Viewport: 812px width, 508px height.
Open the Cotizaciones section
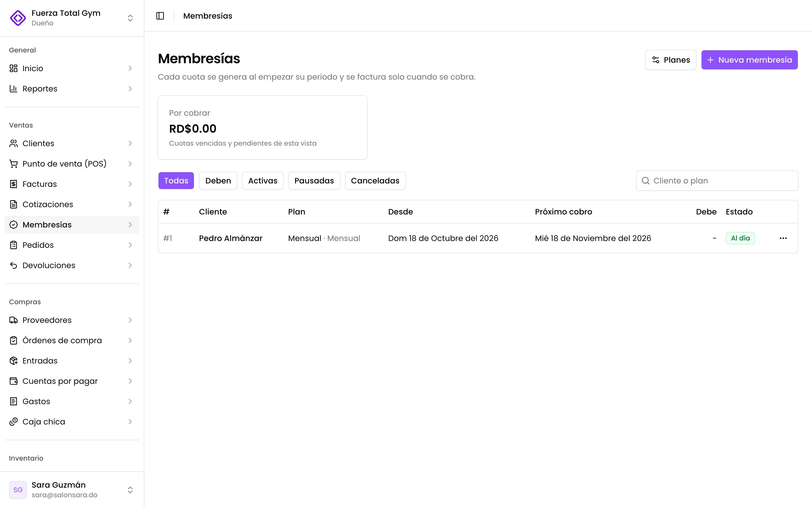pyautogui.click(x=72, y=204)
